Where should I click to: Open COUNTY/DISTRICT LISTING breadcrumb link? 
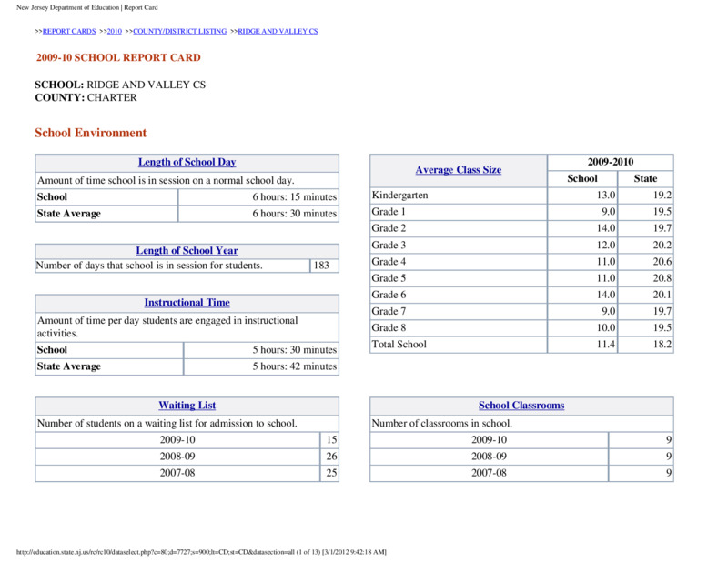pos(179,31)
